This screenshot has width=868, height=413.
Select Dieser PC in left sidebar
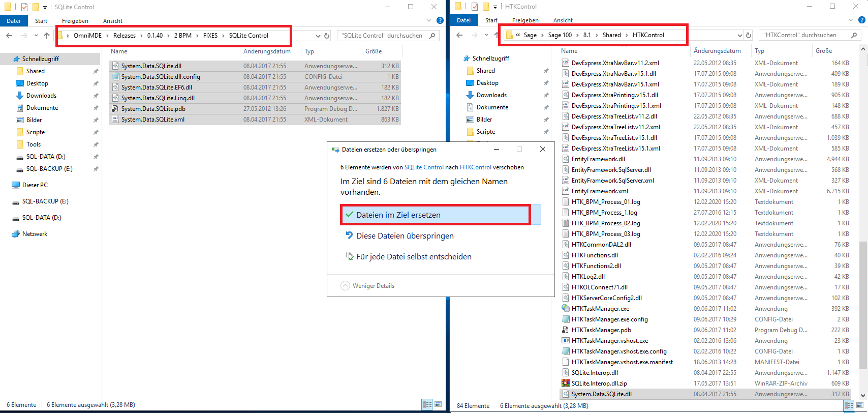[x=35, y=185]
